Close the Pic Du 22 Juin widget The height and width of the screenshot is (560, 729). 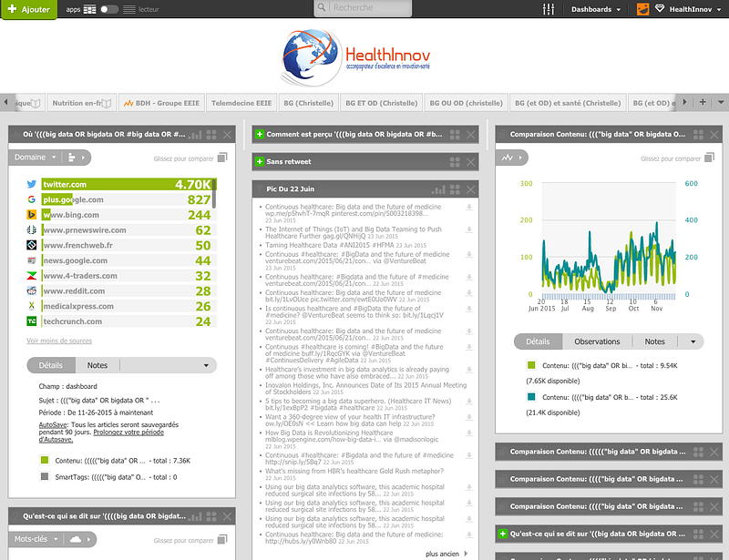click(x=470, y=189)
